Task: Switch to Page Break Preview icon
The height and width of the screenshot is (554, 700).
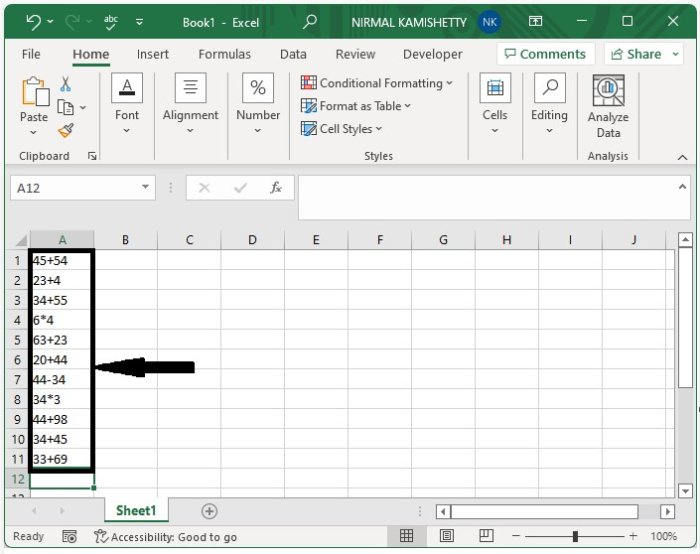Action: [x=486, y=536]
